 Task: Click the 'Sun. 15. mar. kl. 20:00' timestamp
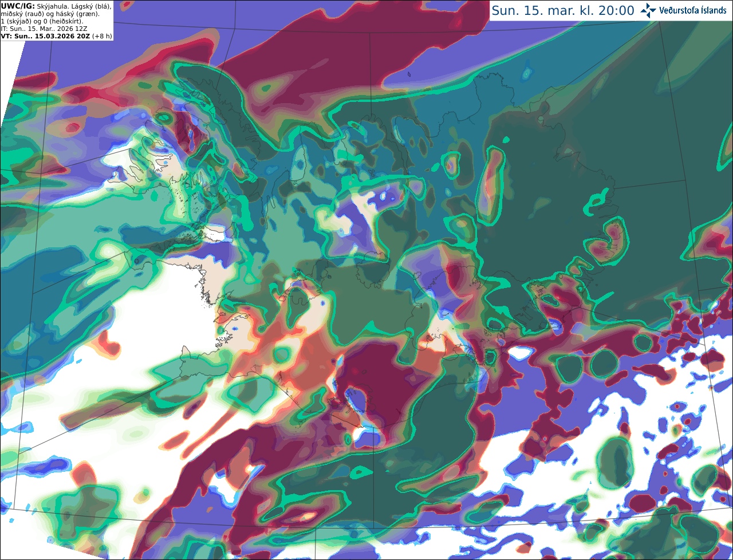[563, 11]
